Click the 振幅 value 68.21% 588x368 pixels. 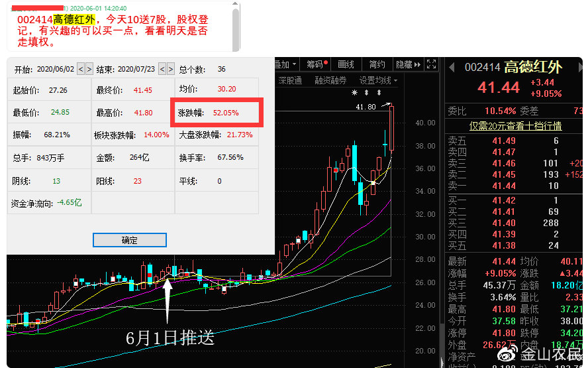(57, 135)
